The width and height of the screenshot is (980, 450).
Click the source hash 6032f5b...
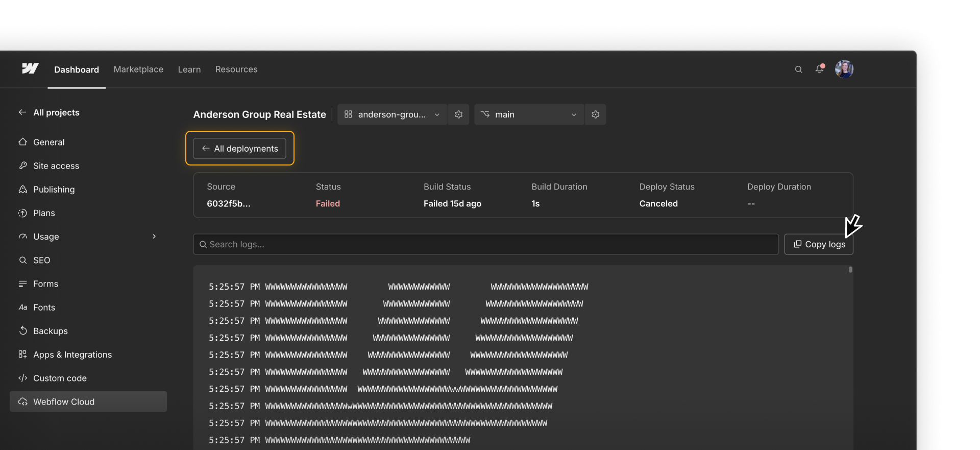coord(229,203)
